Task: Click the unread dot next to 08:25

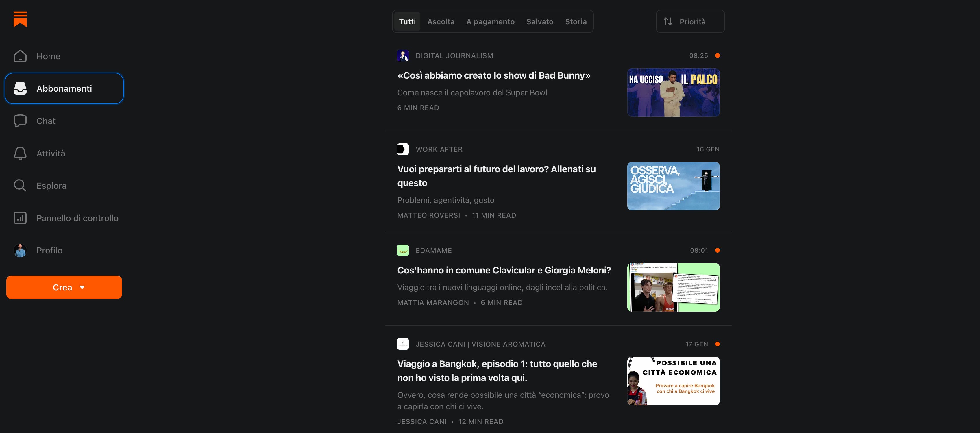Action: pyautogui.click(x=717, y=55)
